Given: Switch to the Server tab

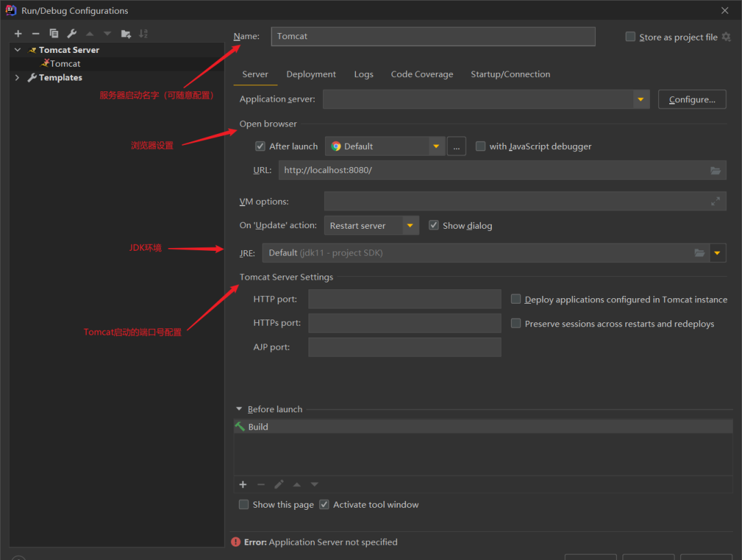Looking at the screenshot, I should pos(255,74).
